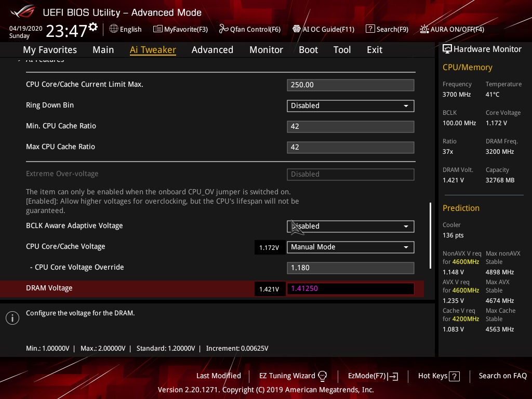Click the Prediction heading
Viewport: 532px width, 399px height.
pyautogui.click(x=461, y=208)
